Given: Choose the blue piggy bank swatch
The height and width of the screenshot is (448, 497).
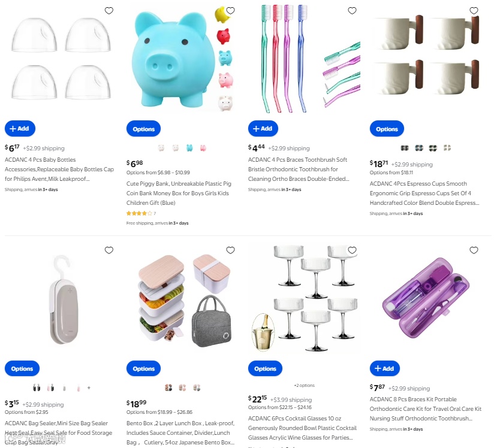Looking at the screenshot, I should [189, 148].
